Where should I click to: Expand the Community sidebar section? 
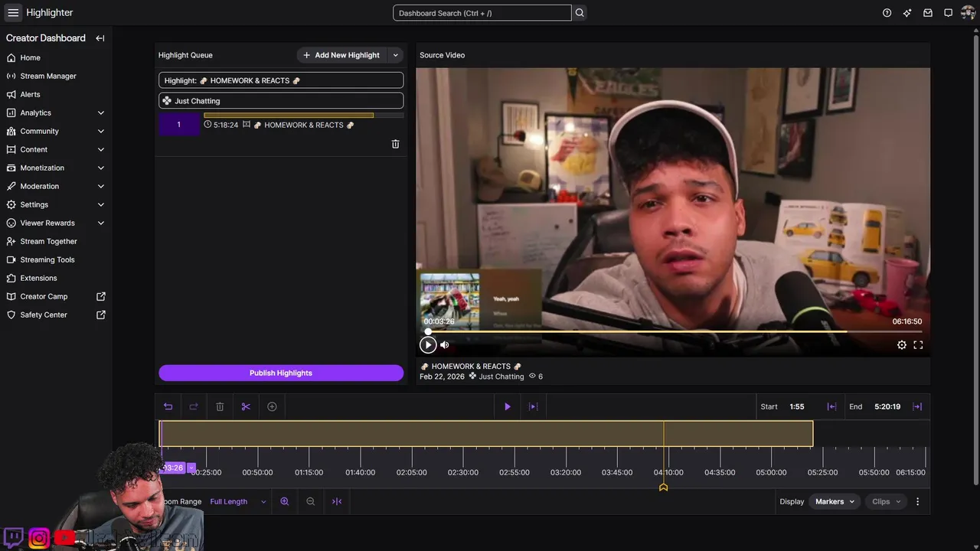click(x=101, y=131)
